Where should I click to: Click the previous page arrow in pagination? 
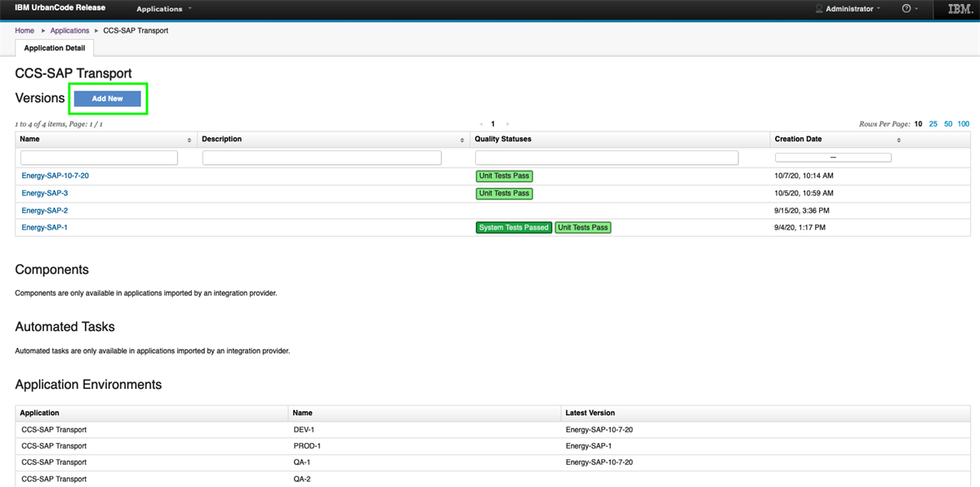click(480, 124)
